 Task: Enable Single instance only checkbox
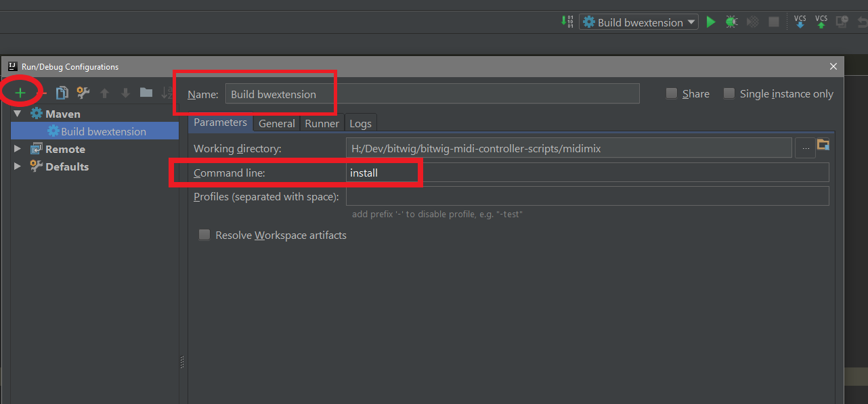tap(729, 93)
